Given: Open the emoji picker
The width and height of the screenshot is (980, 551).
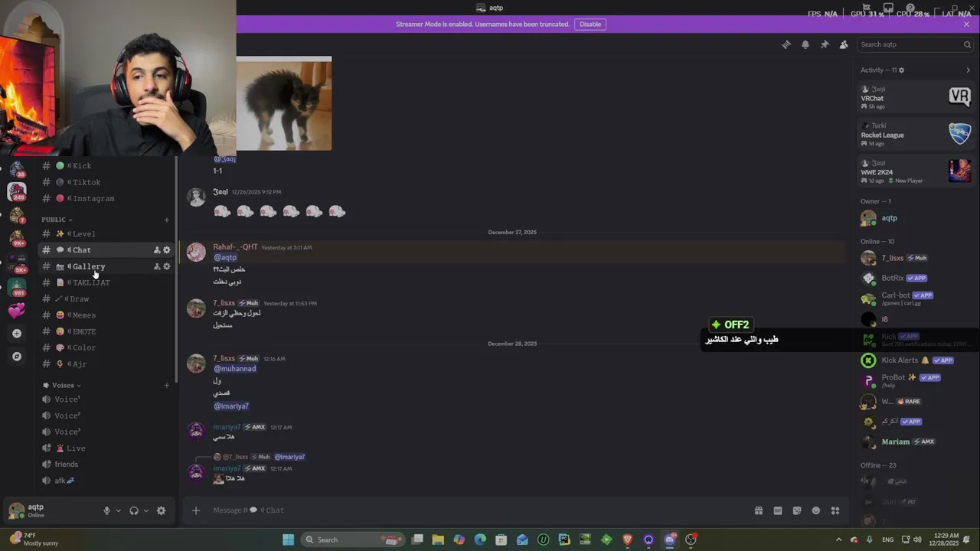Looking at the screenshot, I should point(816,510).
